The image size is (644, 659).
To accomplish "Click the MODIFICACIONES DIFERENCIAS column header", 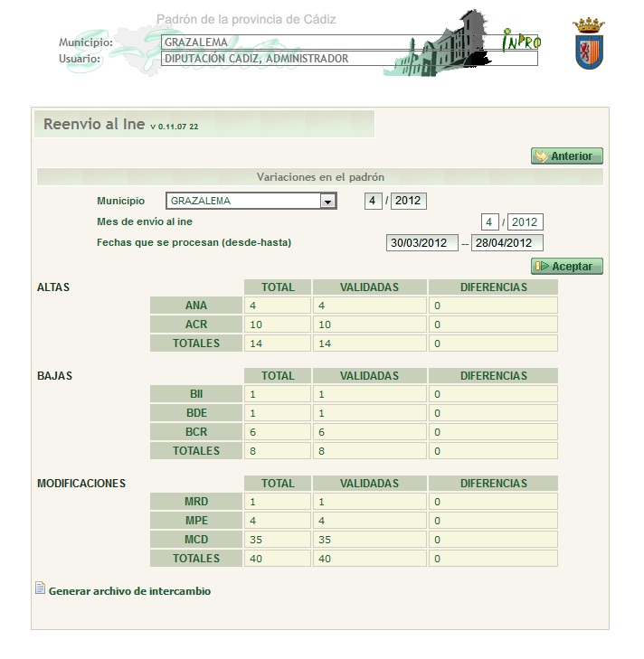I will [x=494, y=484].
